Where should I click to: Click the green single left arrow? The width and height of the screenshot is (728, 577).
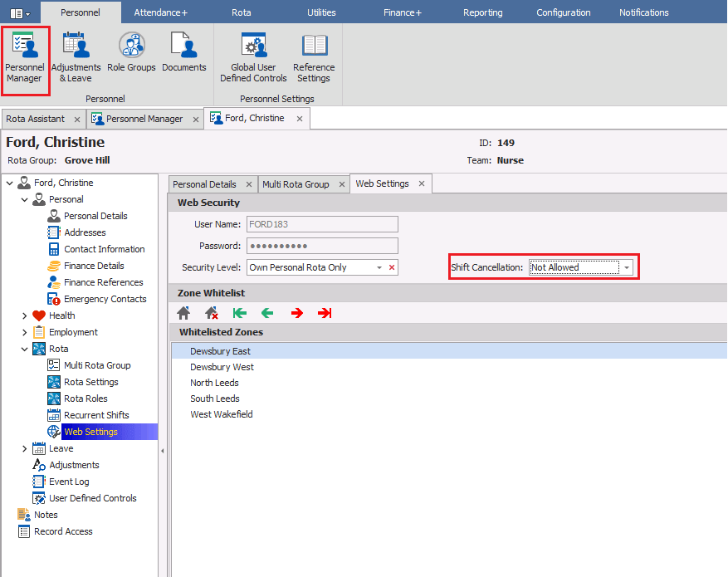click(x=267, y=313)
